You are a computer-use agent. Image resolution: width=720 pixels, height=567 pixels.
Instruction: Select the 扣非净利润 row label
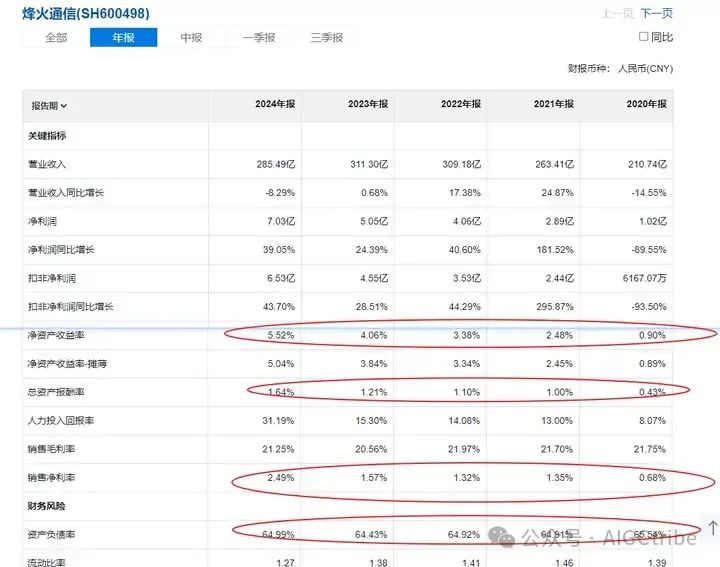click(52, 278)
